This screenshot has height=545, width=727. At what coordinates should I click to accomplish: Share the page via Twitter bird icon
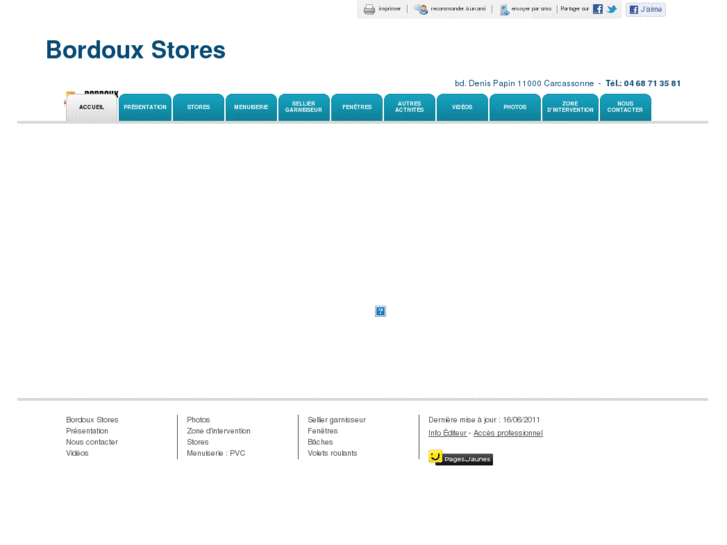(x=612, y=9)
